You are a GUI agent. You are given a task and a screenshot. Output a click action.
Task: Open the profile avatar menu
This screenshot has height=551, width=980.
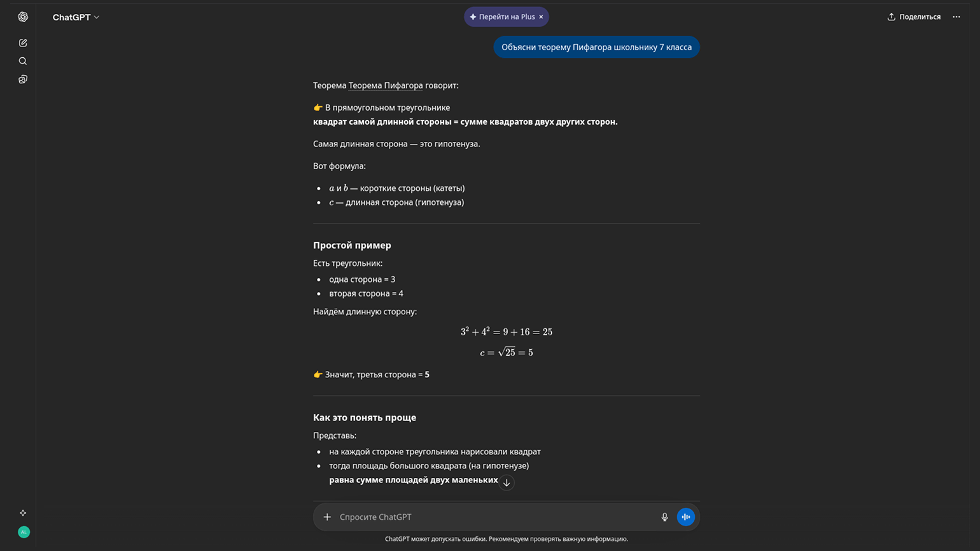[24, 532]
